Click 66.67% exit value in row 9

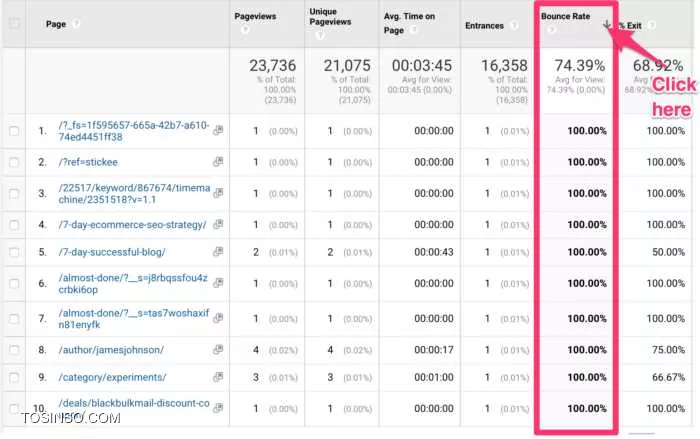(668, 377)
